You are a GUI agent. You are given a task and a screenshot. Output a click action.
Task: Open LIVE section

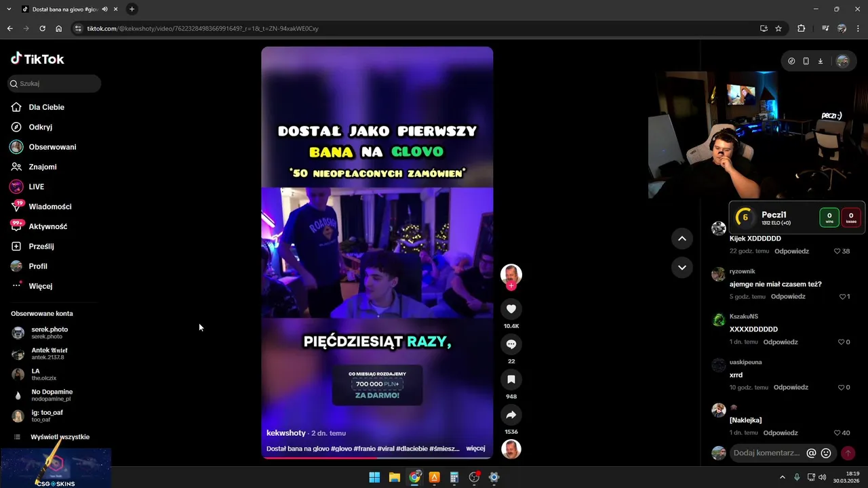tap(36, 186)
